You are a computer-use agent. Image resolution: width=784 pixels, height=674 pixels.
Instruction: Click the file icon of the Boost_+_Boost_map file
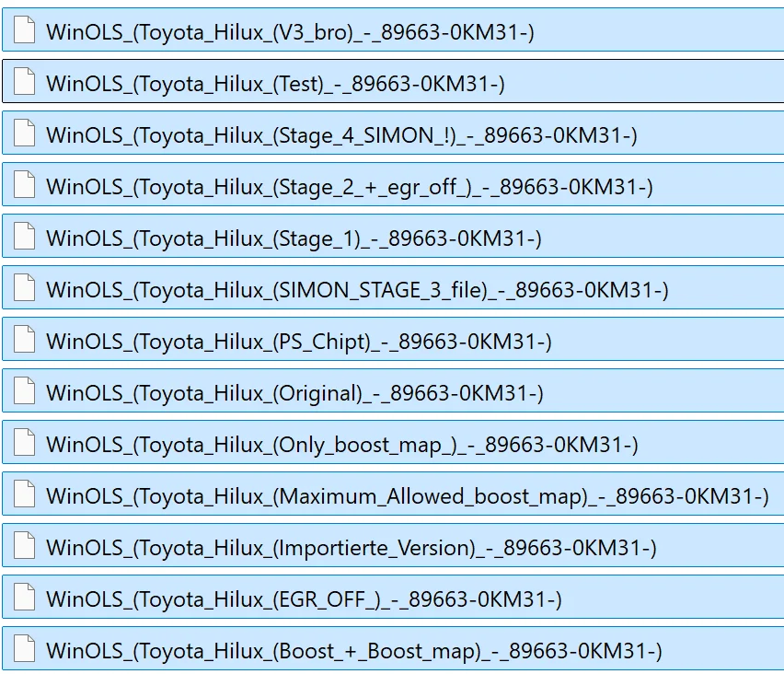[x=24, y=648]
